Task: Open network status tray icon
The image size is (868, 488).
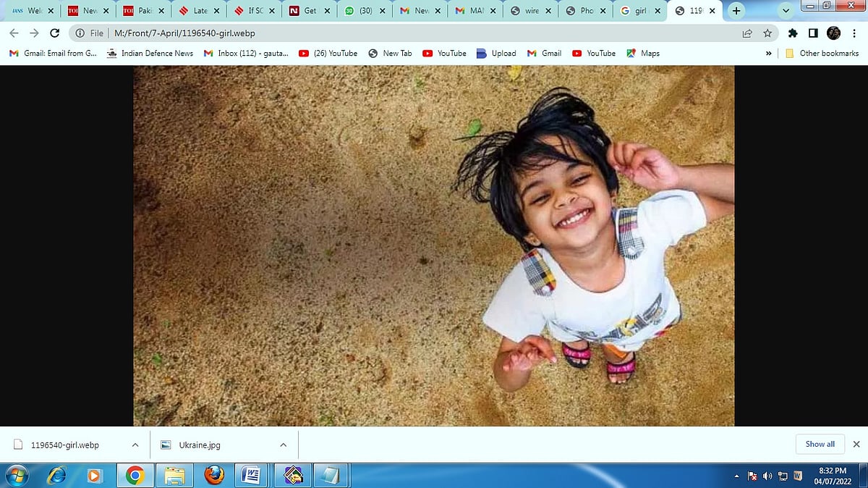Action: tap(783, 476)
